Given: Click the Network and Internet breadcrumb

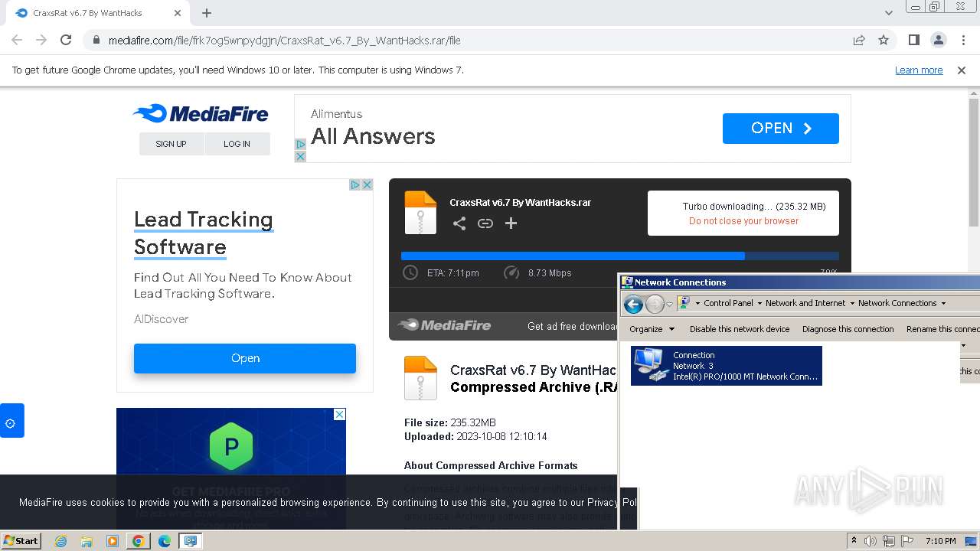Looking at the screenshot, I should click(805, 303).
